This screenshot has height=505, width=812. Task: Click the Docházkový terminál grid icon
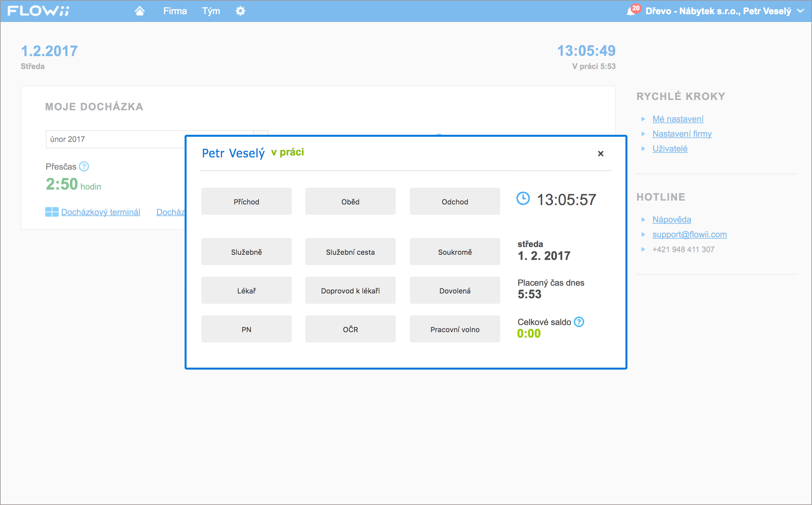52,212
